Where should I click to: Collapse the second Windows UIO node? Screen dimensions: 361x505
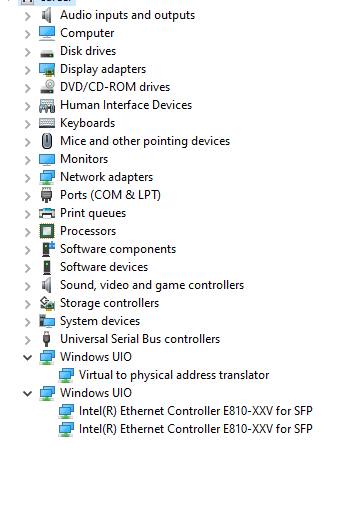click(27, 393)
